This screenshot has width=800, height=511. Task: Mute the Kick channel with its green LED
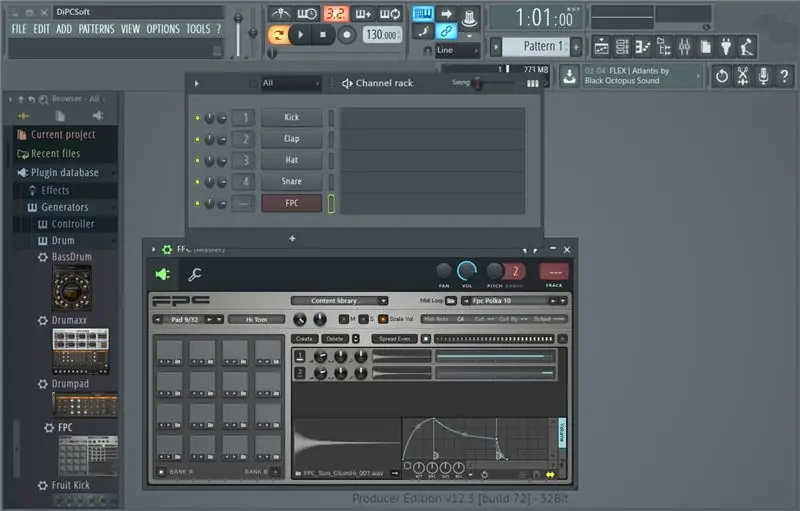[197, 118]
